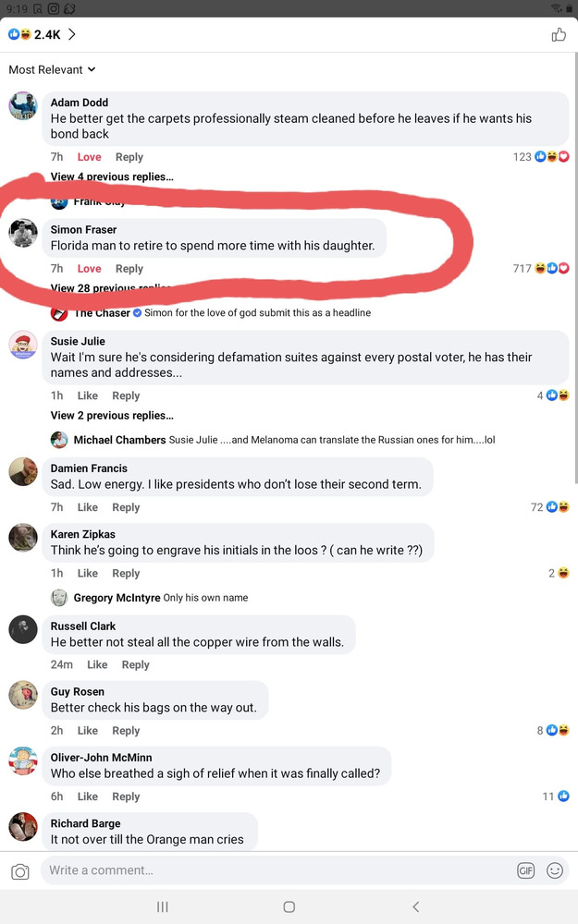The height and width of the screenshot is (924, 578).
Task: Open the 2.4K reactions list
Action: 42,34
